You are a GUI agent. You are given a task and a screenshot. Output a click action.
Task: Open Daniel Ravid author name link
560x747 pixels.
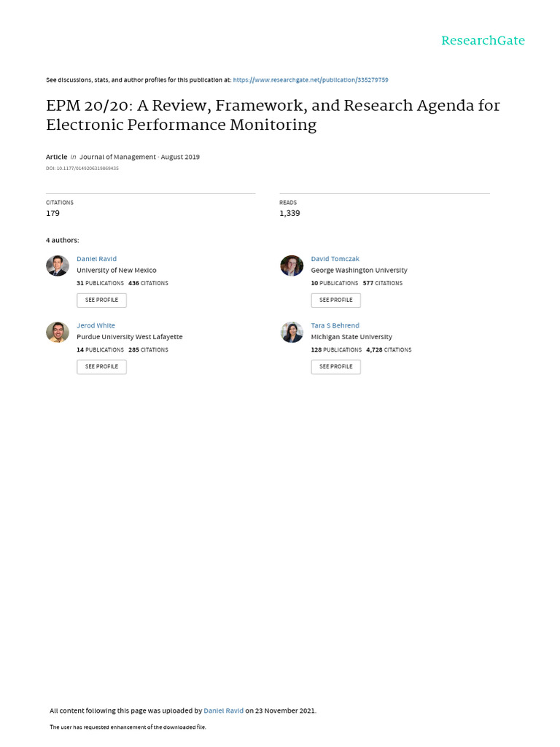point(96,259)
